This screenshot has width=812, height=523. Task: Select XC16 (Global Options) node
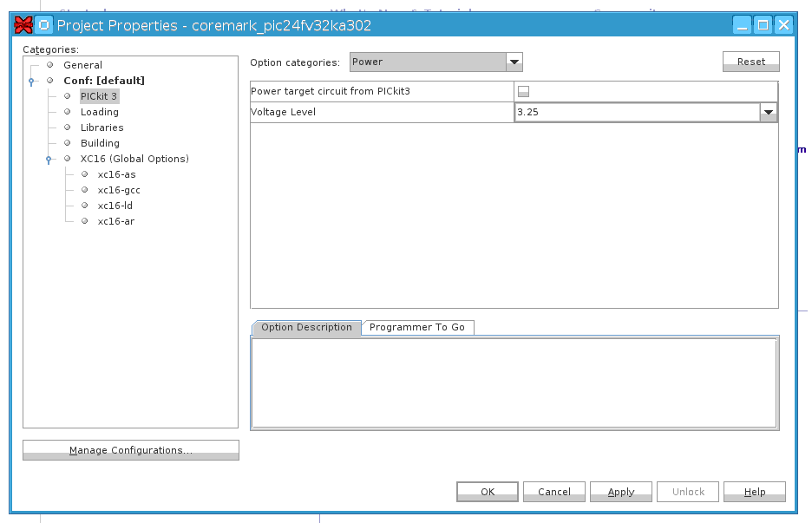134,159
